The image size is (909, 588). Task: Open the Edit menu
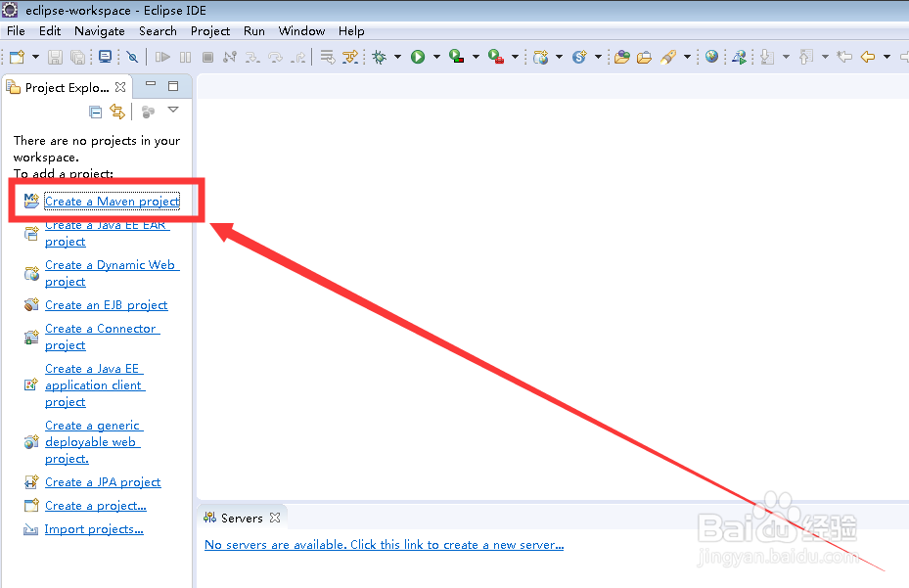50,30
